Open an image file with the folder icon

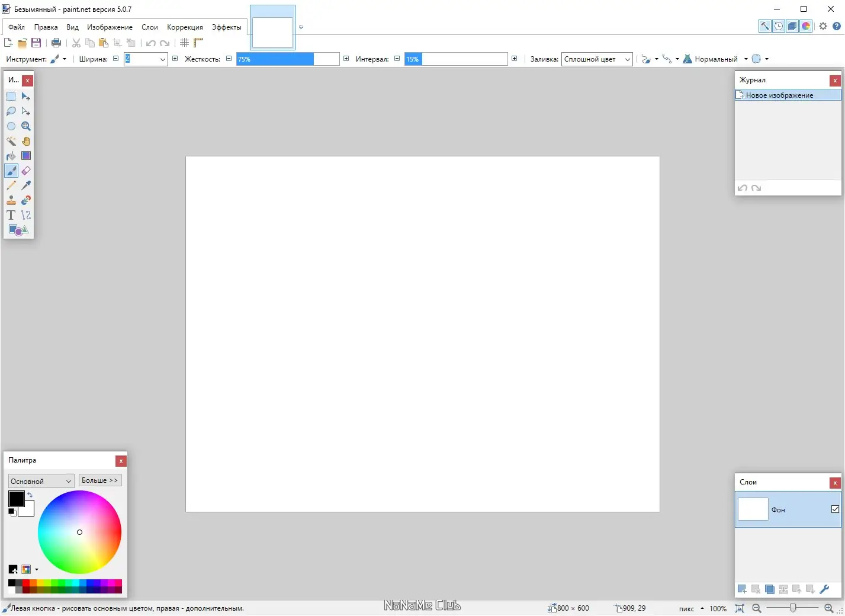23,43
